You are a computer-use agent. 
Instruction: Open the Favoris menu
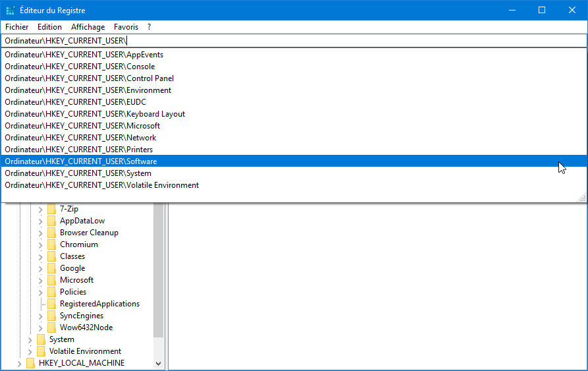tap(126, 27)
